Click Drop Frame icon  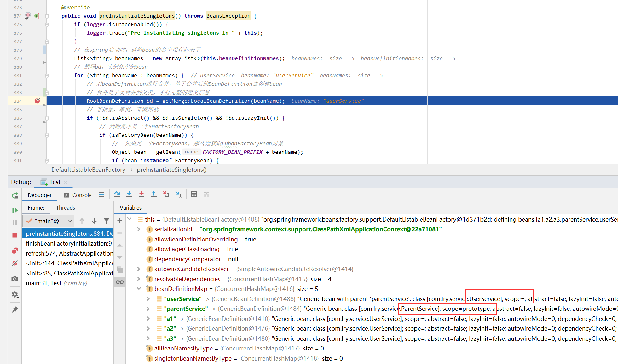click(x=166, y=194)
